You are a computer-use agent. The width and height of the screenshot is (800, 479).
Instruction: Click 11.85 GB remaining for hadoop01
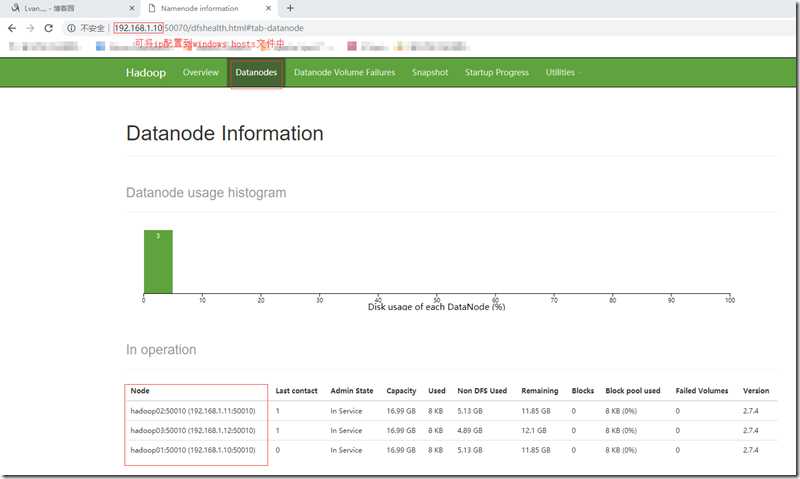(536, 450)
